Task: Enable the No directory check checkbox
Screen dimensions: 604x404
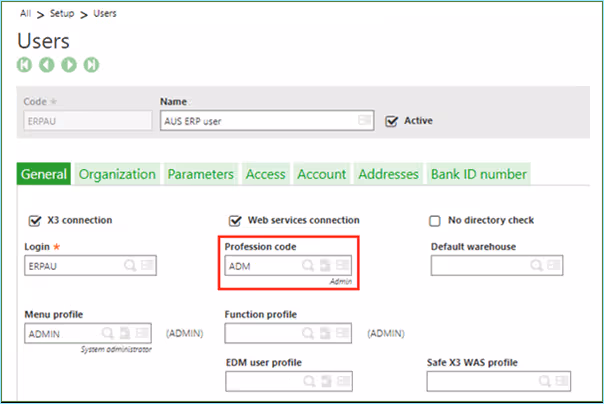Action: click(435, 220)
